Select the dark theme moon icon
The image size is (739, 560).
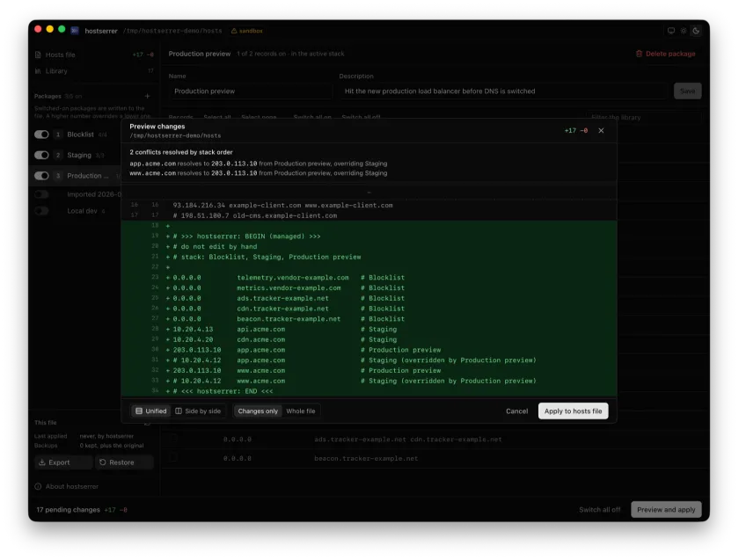click(x=696, y=31)
